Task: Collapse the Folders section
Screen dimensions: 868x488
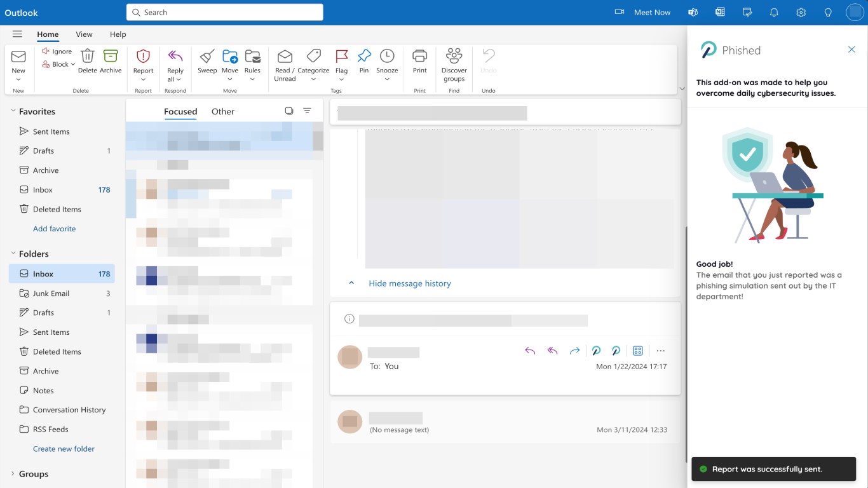Action: [x=13, y=254]
